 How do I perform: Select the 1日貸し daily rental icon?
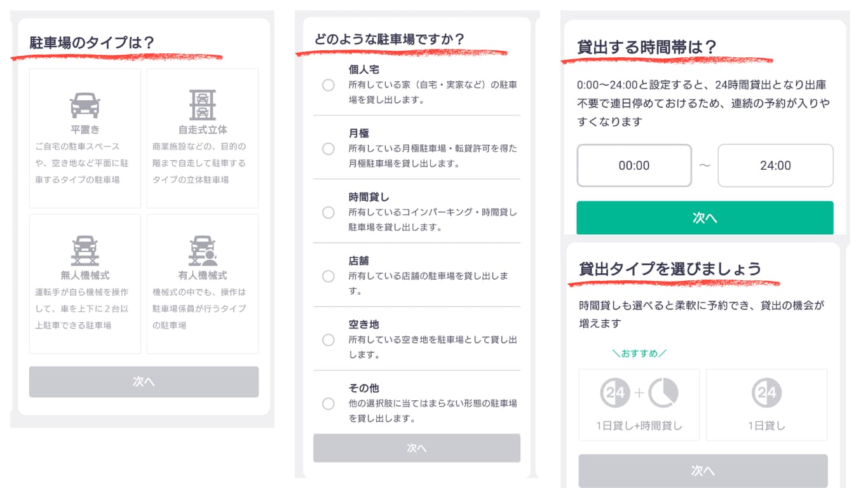[767, 393]
